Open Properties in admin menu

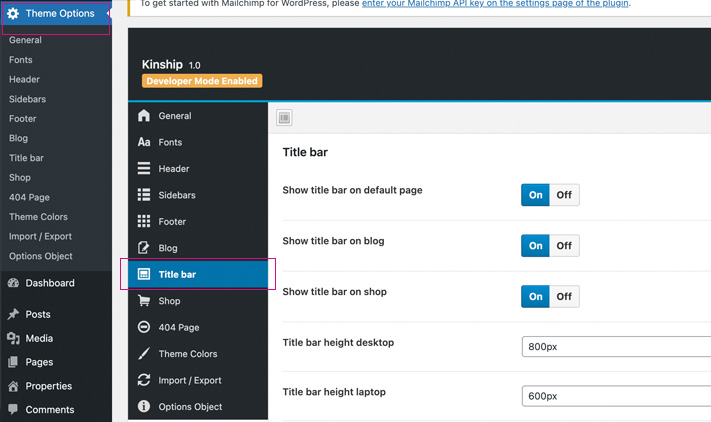(x=49, y=386)
